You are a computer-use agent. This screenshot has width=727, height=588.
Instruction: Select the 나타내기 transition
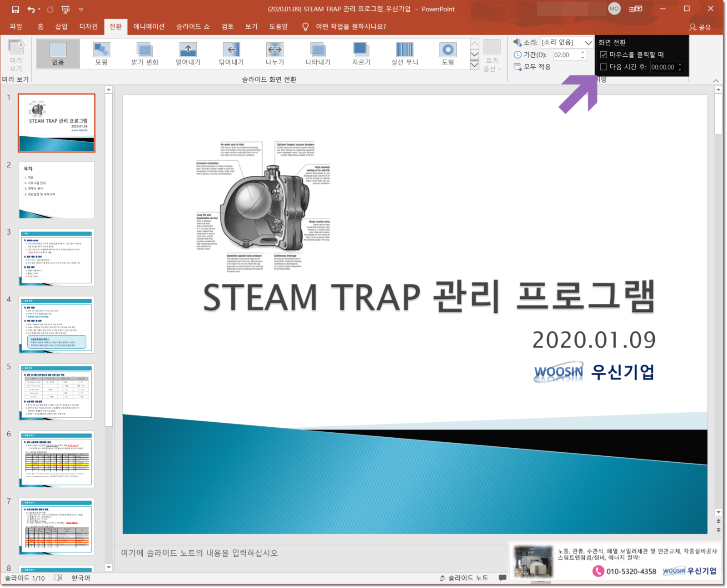(318, 54)
